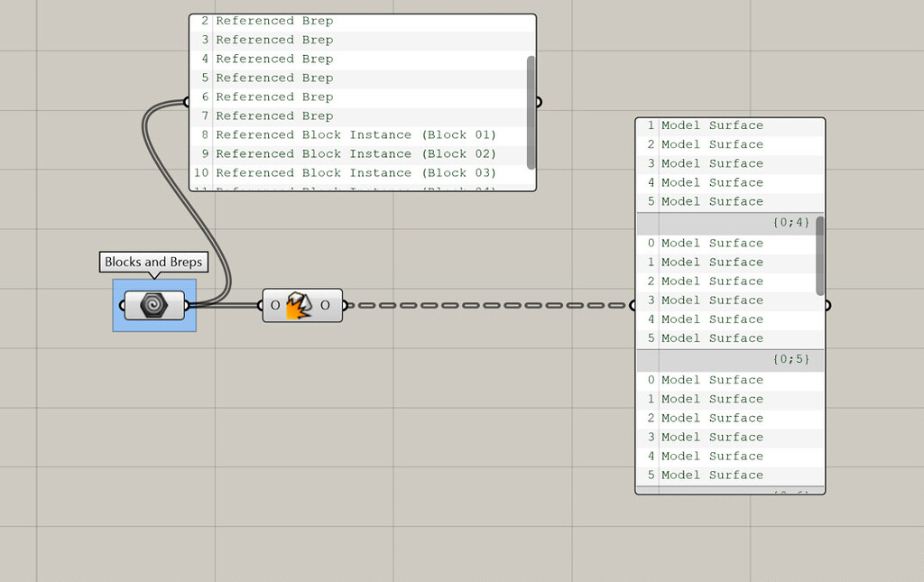This screenshot has width=924, height=582.
Task: Click the input grip on the Model Surface panel
Action: [633, 305]
